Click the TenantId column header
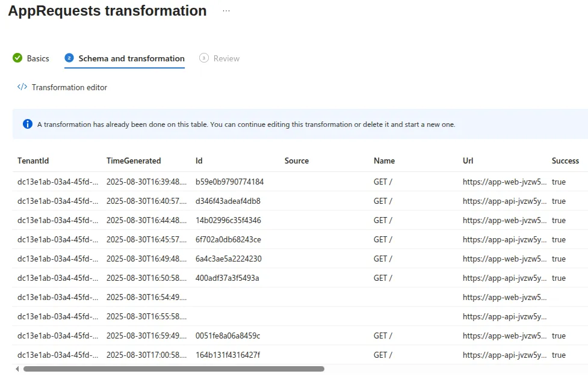The height and width of the screenshot is (377, 588). tap(33, 161)
